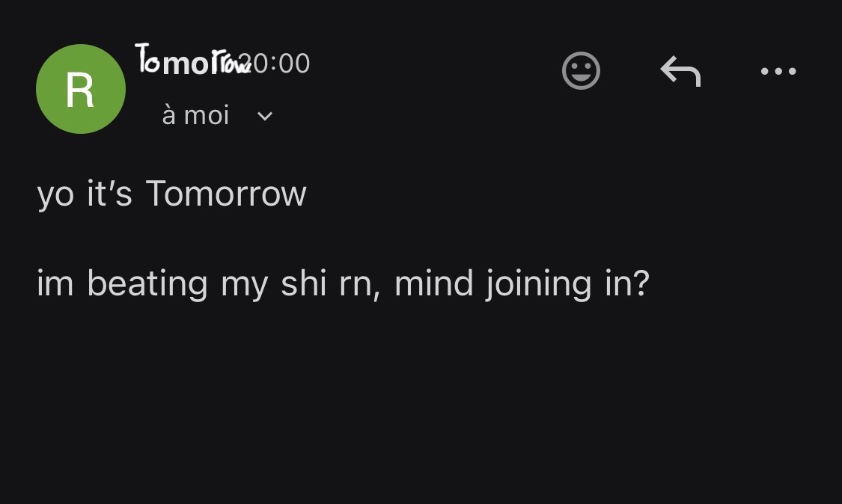The image size is (842, 504).
Task: Click the 20:00 timestamp
Action: tap(281, 64)
